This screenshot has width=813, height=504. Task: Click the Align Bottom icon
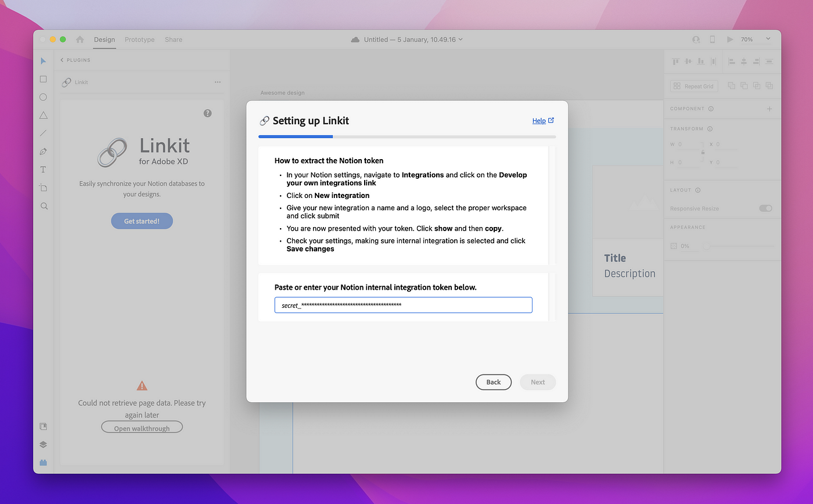pyautogui.click(x=701, y=61)
